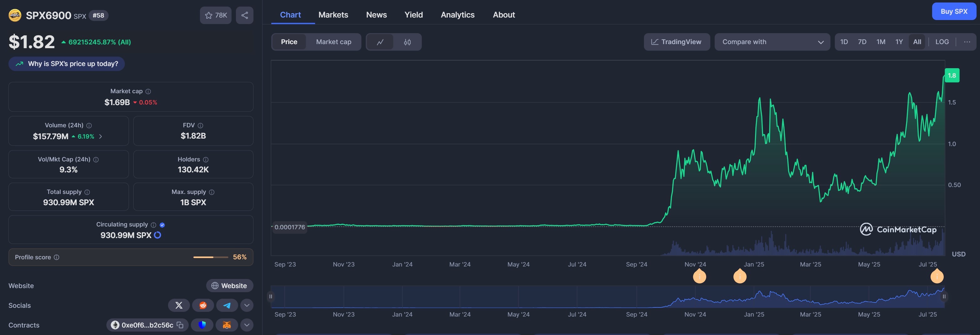980x335 pixels.
Task: Click the Buy SPX button
Action: (x=954, y=11)
